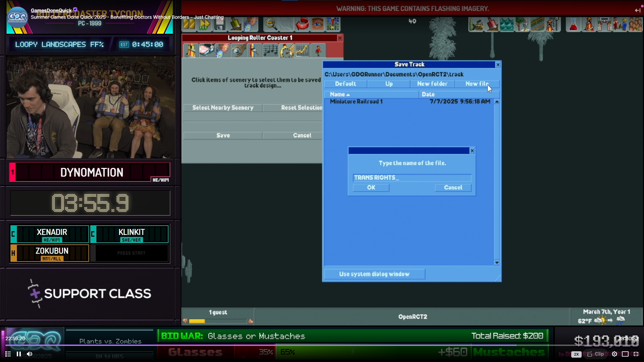Click the greyed-out zoom in magnifier icon
The width and height of the screenshot is (644, 362).
click(x=286, y=24)
